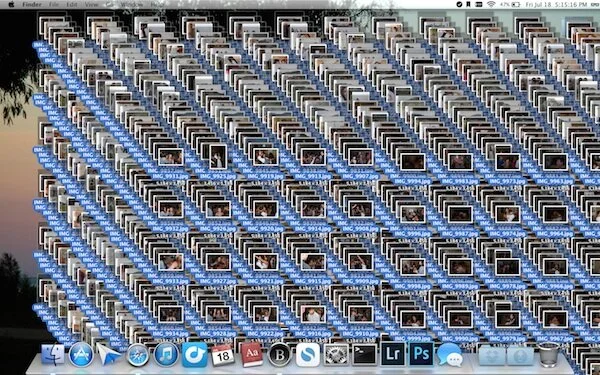
Task: Click the IMG_9974.jpg filename label
Action: coord(507,233)
